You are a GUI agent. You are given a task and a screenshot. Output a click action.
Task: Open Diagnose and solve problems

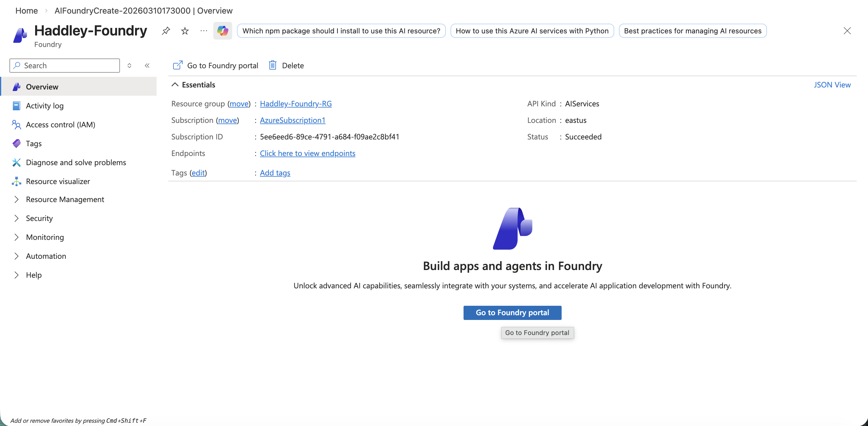(x=76, y=162)
